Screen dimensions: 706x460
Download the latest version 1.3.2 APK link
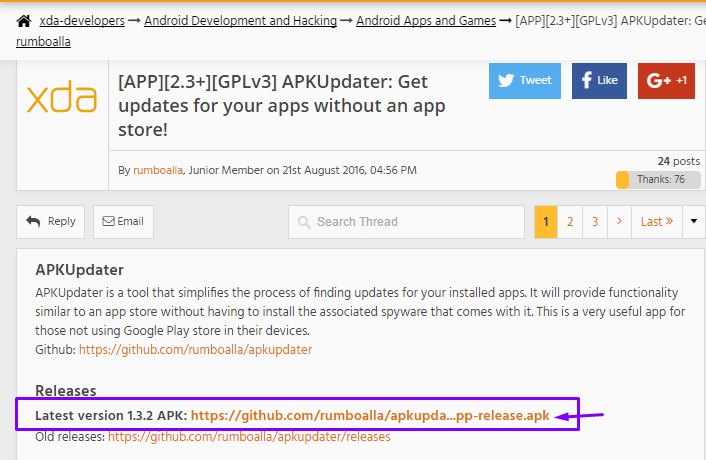370,415
